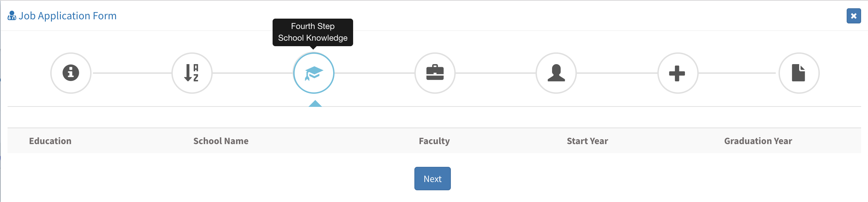Click the Education column header

50,141
